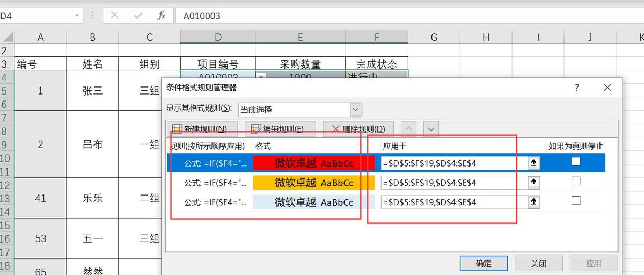
Task: Click the cell containing 五一
Action: pos(92,238)
